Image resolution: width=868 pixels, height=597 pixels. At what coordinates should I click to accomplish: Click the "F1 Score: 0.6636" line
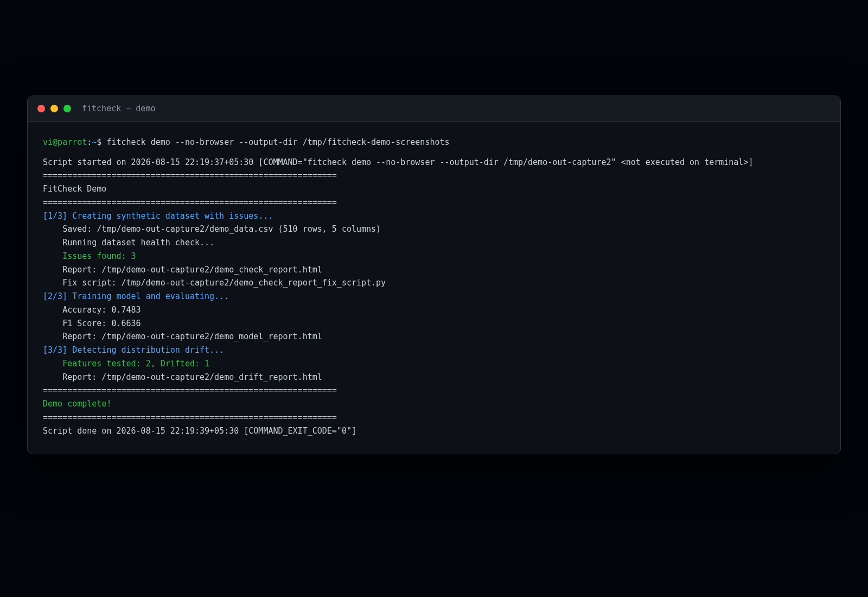coord(101,323)
